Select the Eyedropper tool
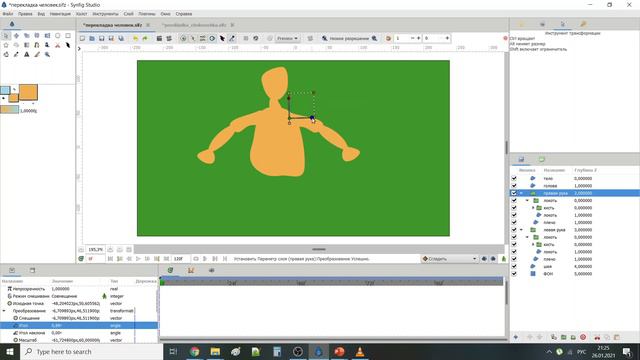 coord(16,54)
